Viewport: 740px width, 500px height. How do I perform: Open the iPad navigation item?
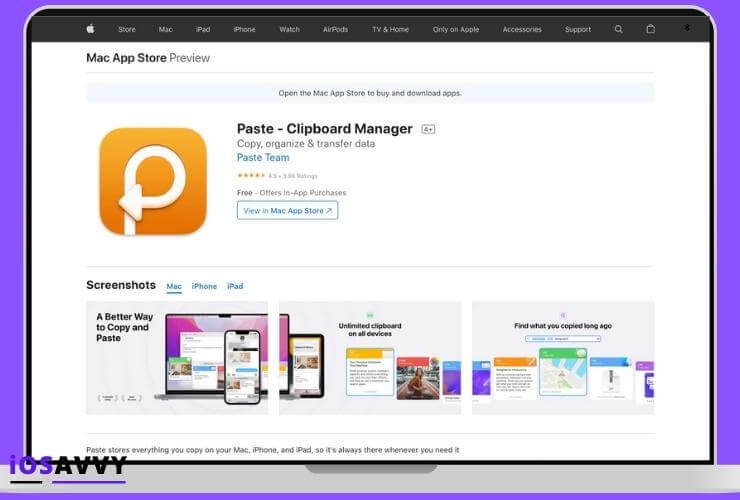point(203,29)
